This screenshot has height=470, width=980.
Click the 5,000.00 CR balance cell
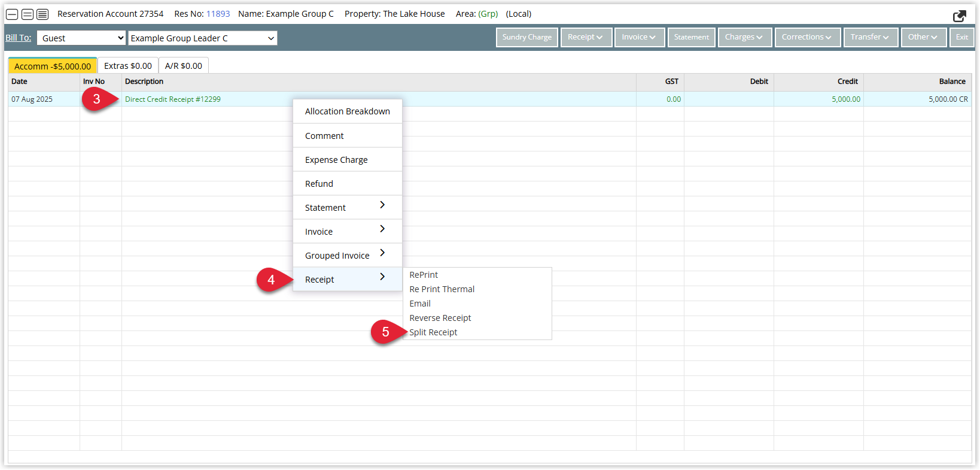918,99
